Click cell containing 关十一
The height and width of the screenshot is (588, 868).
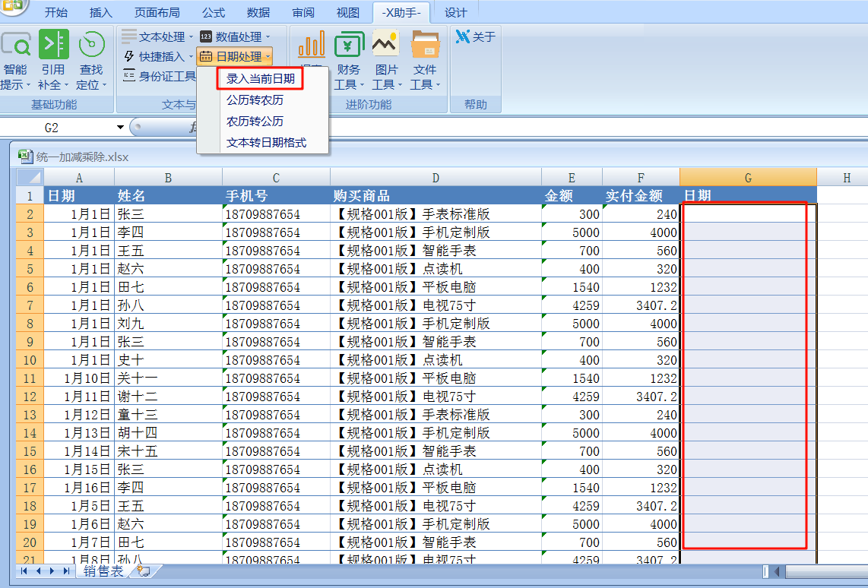(168, 378)
